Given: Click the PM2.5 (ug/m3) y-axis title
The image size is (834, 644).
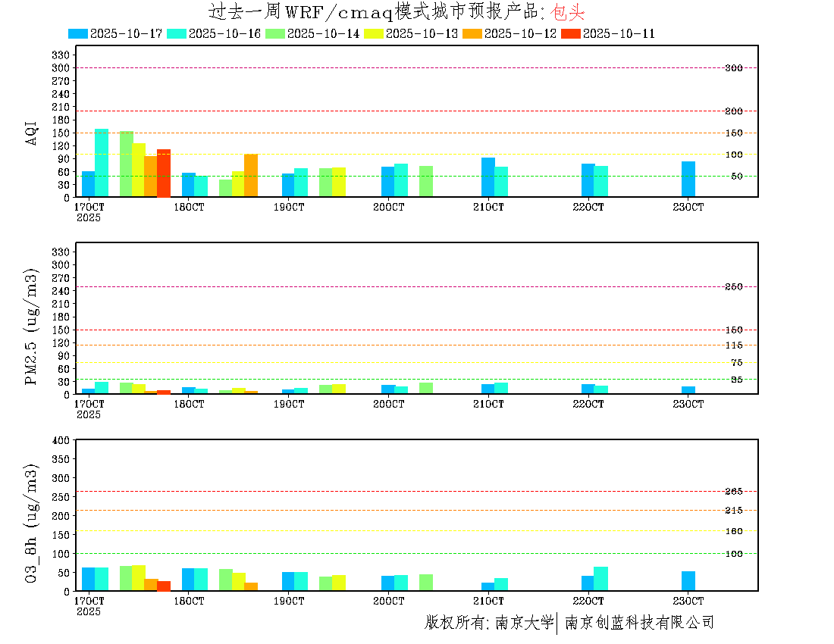Looking at the screenshot, I should coord(32,326).
